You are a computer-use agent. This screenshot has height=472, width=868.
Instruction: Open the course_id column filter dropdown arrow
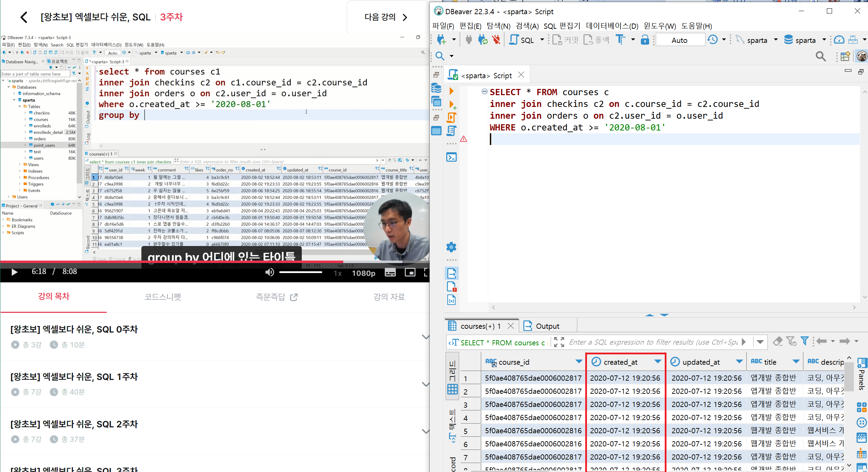(579, 362)
